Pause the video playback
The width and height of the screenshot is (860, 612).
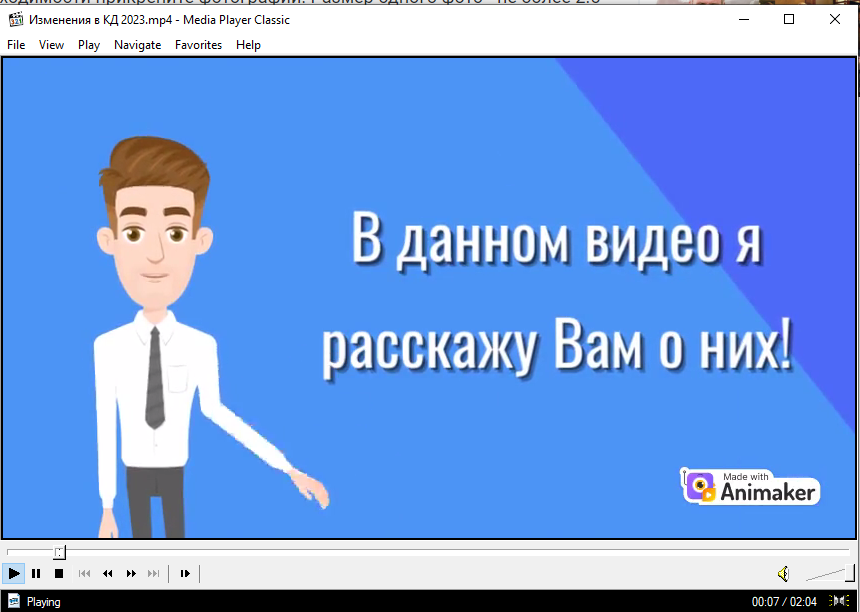(x=36, y=573)
